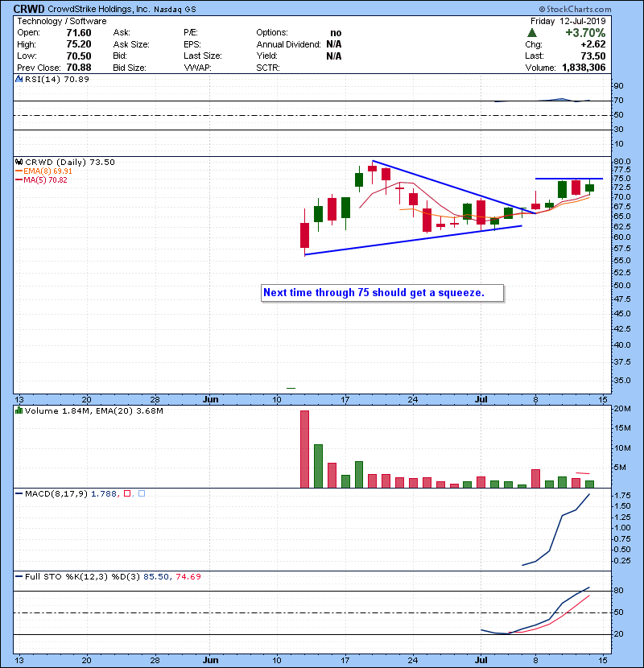Select the MA(5) 70.82 legend label
The image size is (644, 668).
click(x=45, y=179)
